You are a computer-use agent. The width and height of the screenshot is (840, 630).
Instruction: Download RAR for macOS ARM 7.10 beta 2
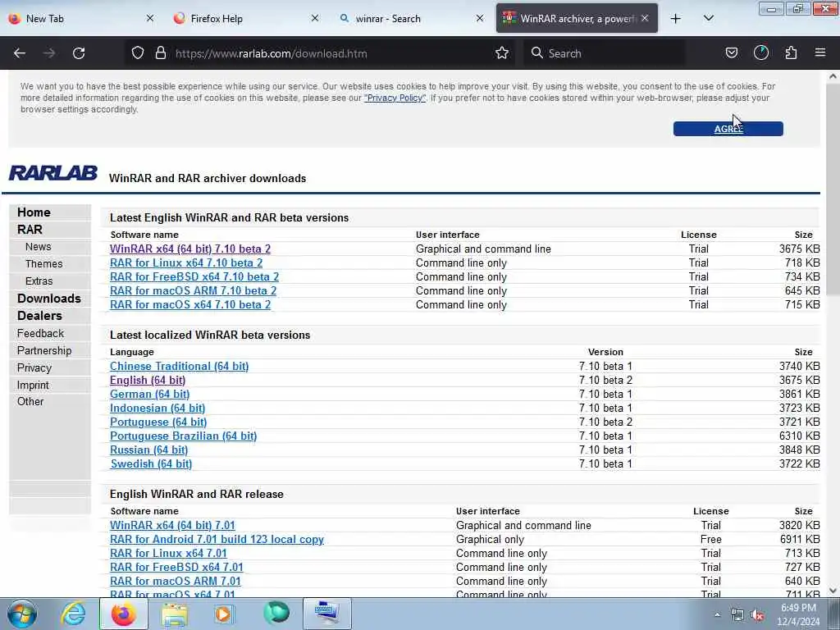193,291
